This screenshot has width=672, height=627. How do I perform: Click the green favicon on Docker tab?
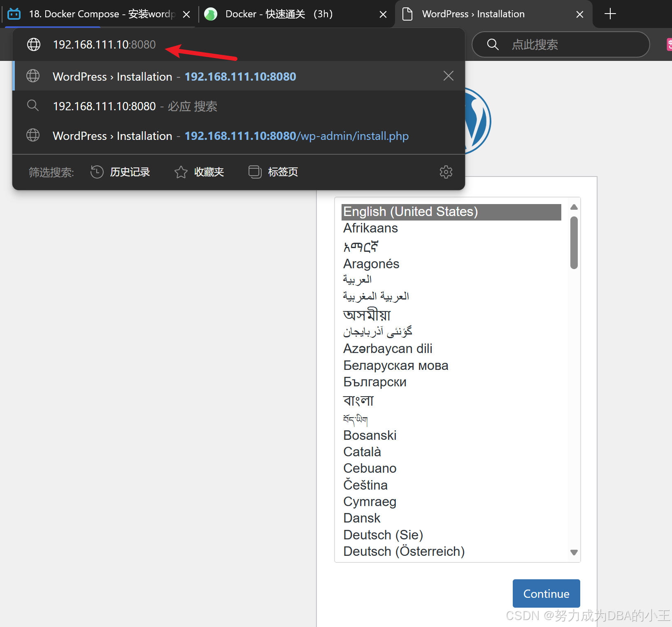pos(211,14)
